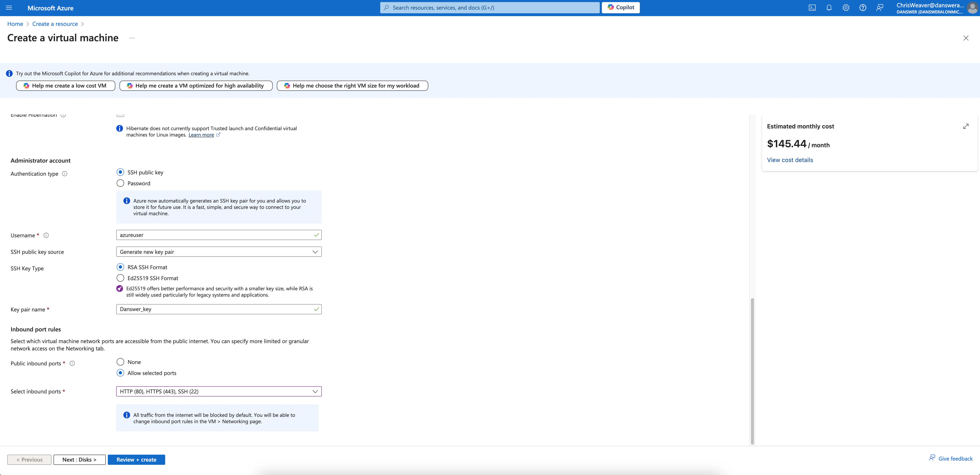The width and height of the screenshot is (980, 475).
Task: Click info icon beside Authentication type
Action: tap(65, 174)
